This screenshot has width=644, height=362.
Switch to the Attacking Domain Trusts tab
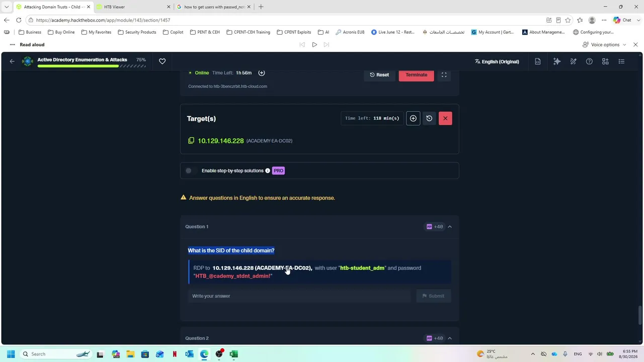click(x=53, y=7)
